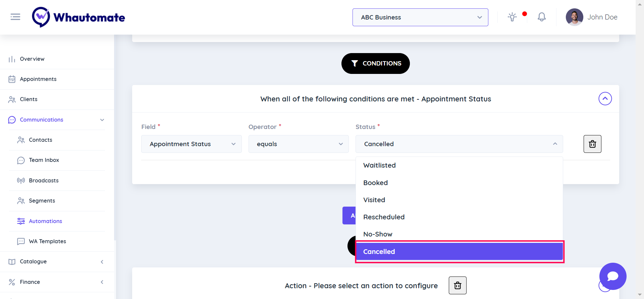Image resolution: width=644 pixels, height=299 pixels.
Task: Pick Rescheduled from the status list
Action: tap(384, 217)
